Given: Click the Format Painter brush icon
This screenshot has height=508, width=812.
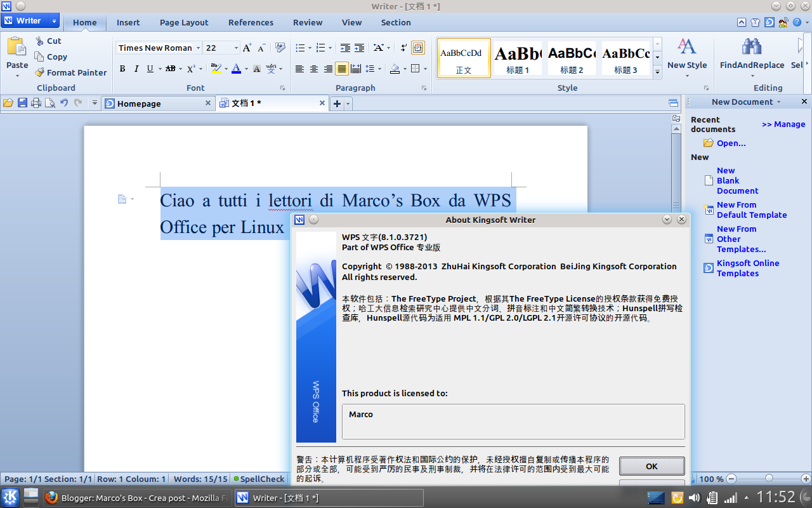Looking at the screenshot, I should tap(39, 72).
